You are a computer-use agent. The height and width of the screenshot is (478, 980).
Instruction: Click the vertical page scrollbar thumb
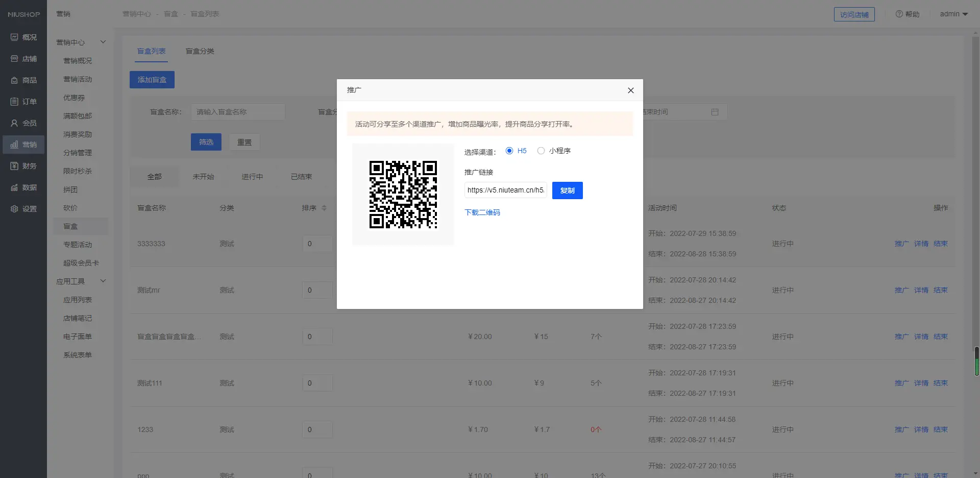976,361
